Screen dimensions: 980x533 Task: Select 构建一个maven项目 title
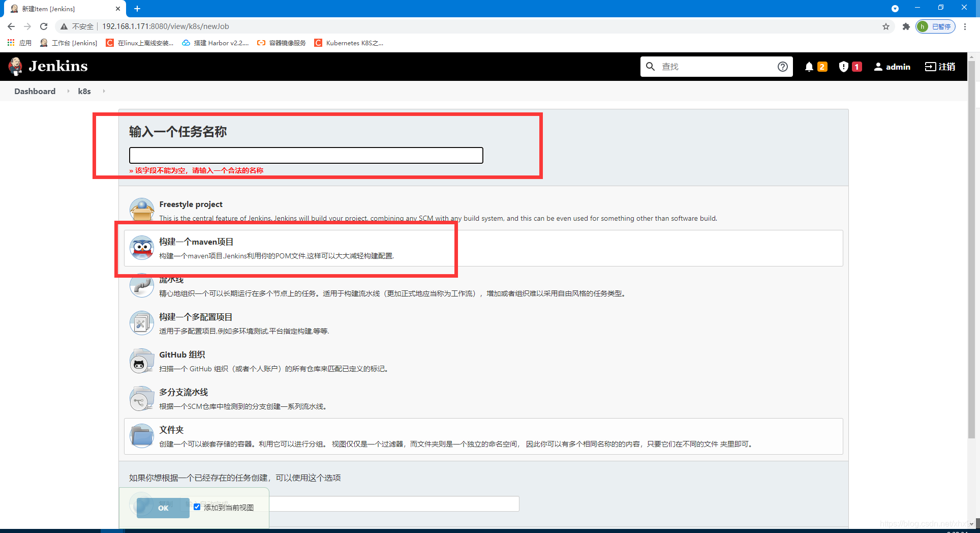point(196,242)
